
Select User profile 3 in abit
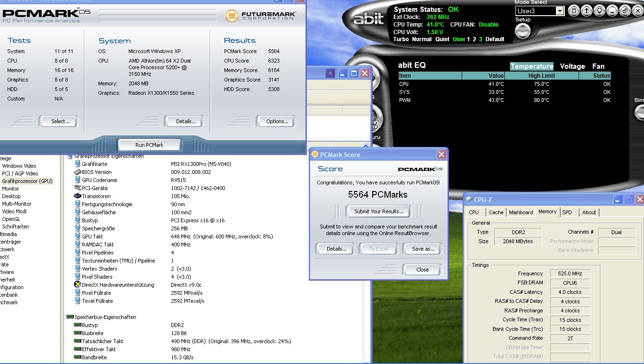481,39
